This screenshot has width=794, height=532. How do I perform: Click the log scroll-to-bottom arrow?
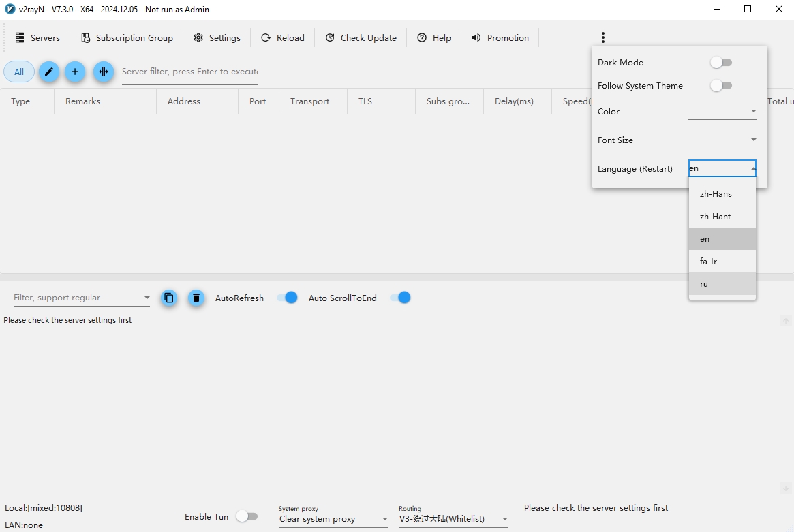click(x=785, y=488)
